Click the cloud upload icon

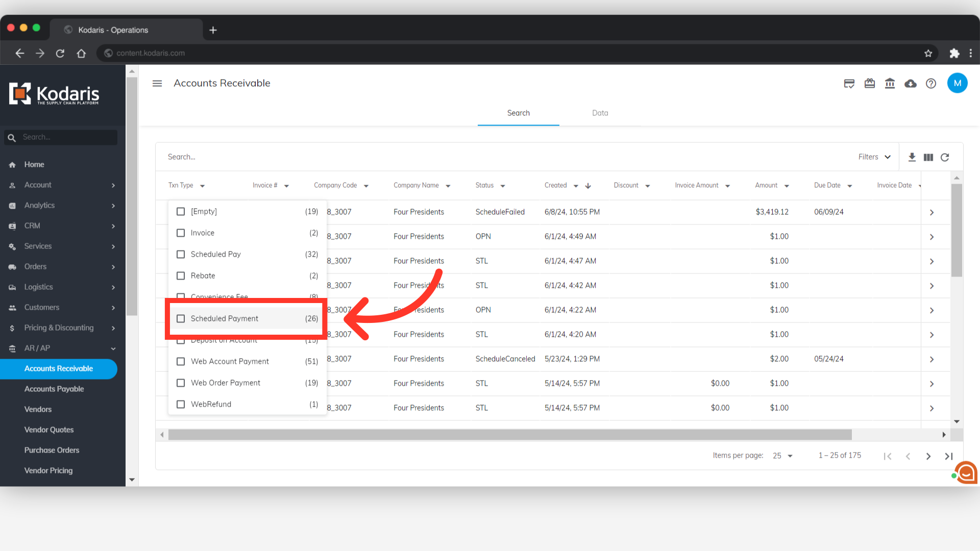tap(910, 84)
